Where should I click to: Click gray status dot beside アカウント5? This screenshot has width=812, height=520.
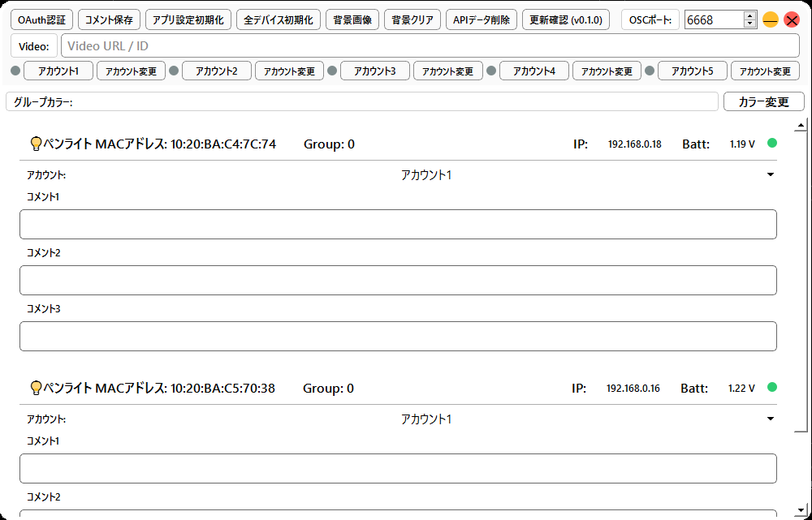650,71
